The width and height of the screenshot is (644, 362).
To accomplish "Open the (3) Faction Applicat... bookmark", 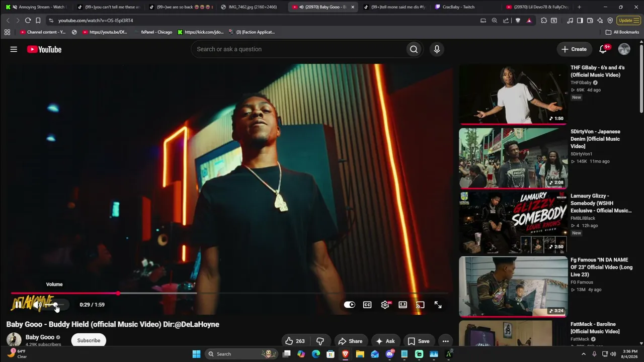I will pos(252,32).
